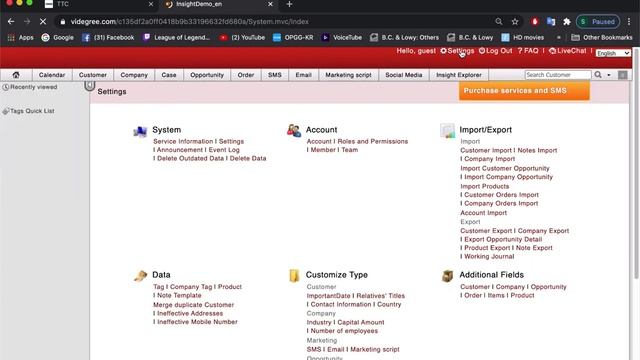The height and width of the screenshot is (360, 640).
Task: Click the System section icon
Action: [140, 131]
